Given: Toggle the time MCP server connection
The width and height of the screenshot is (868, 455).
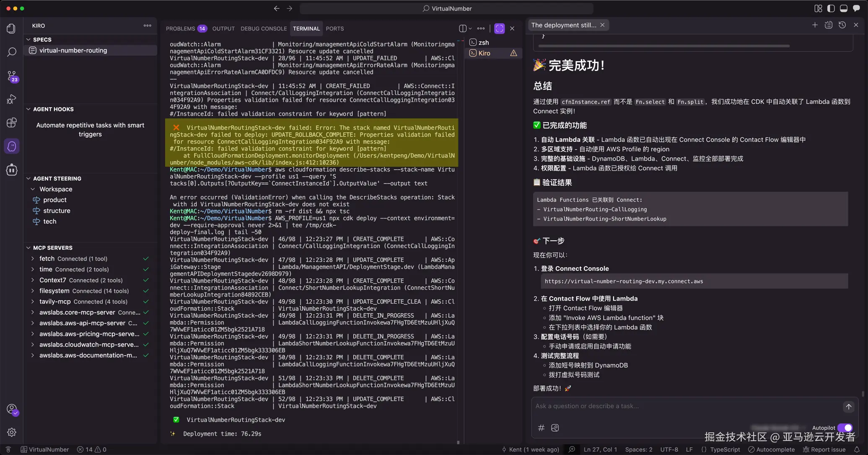Looking at the screenshot, I should pos(145,269).
